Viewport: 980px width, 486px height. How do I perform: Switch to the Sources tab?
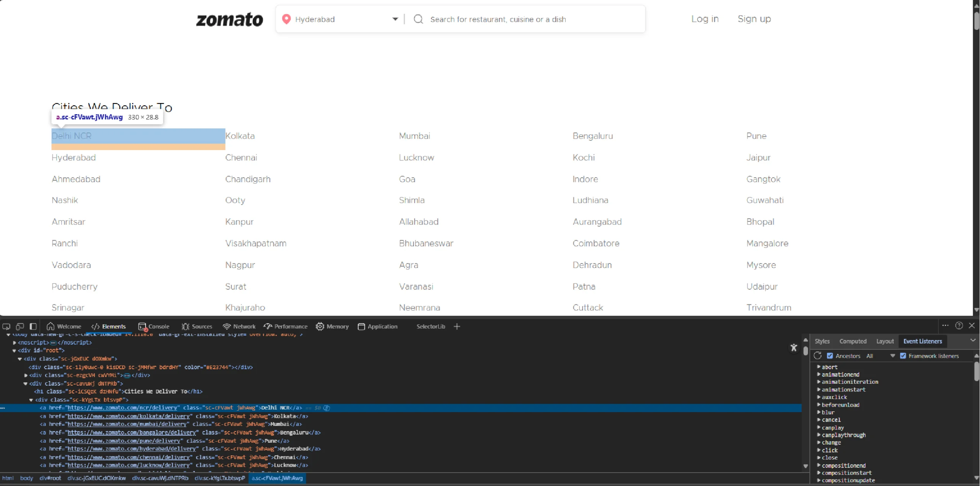click(x=197, y=327)
